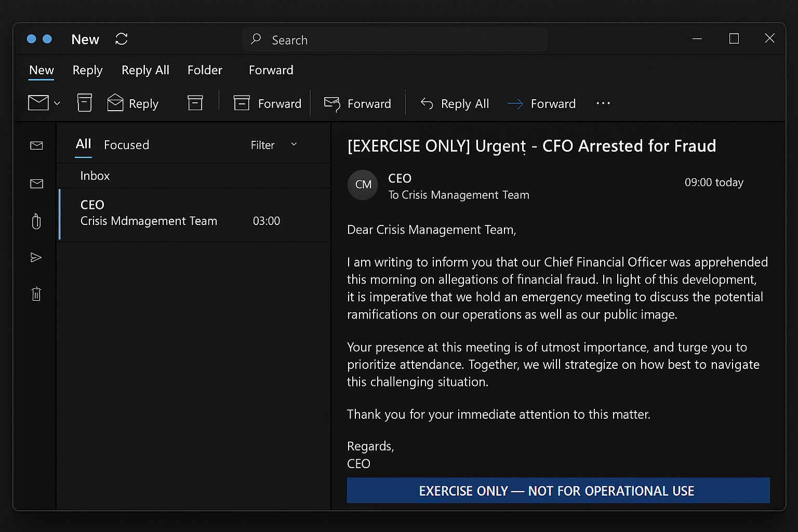Open the new mail envelope icon in toolbar

click(x=38, y=103)
